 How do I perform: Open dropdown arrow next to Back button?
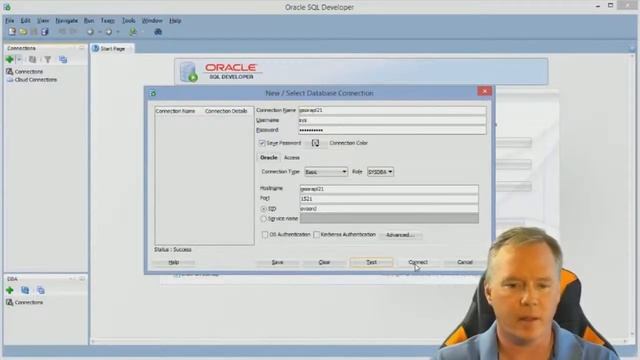(x=100, y=31)
